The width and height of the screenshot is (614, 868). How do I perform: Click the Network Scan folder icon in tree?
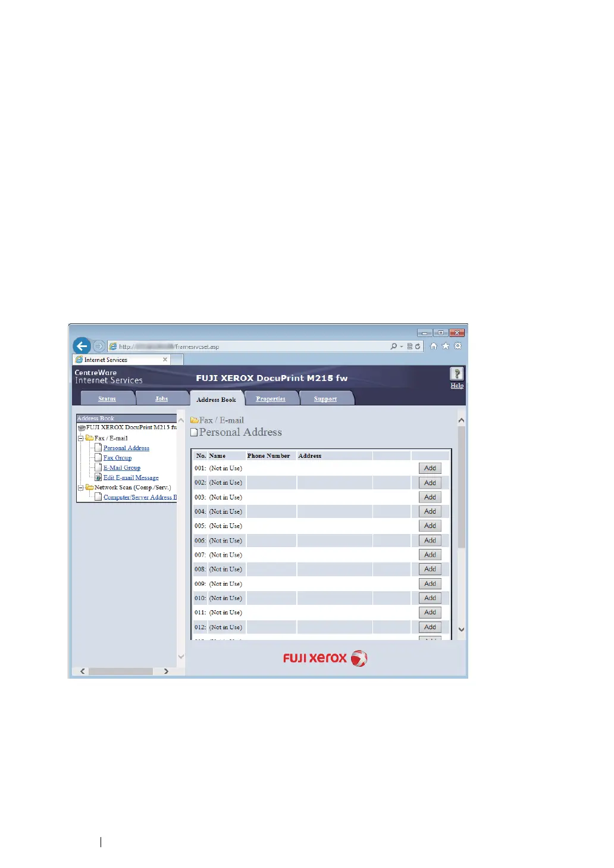point(90,487)
